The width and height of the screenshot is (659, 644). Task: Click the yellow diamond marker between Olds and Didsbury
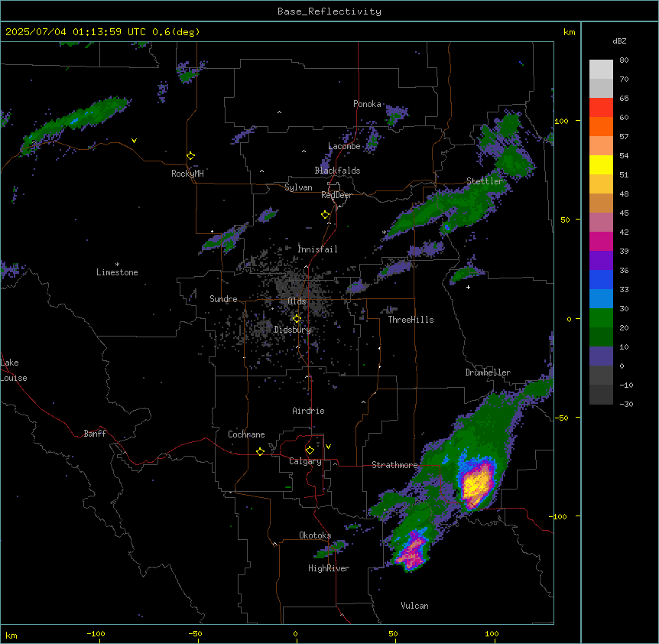tap(297, 319)
